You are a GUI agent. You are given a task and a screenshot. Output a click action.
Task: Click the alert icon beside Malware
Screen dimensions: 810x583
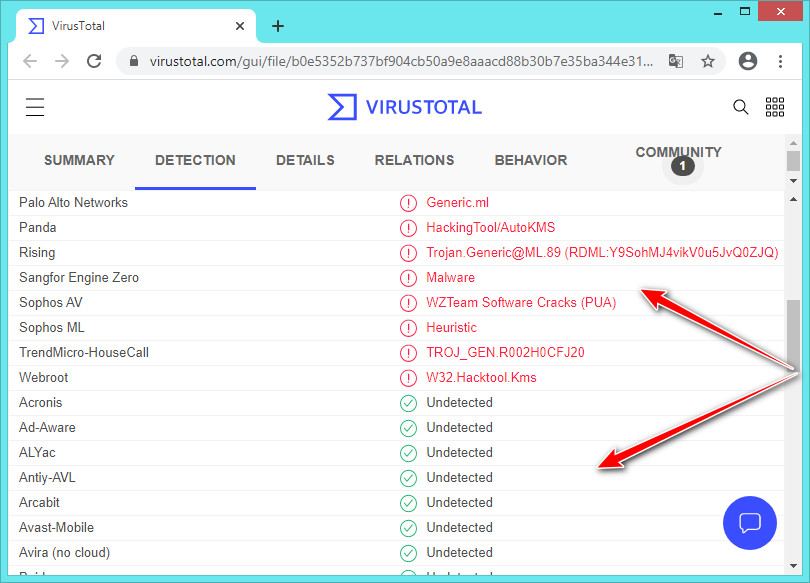pyautogui.click(x=408, y=278)
